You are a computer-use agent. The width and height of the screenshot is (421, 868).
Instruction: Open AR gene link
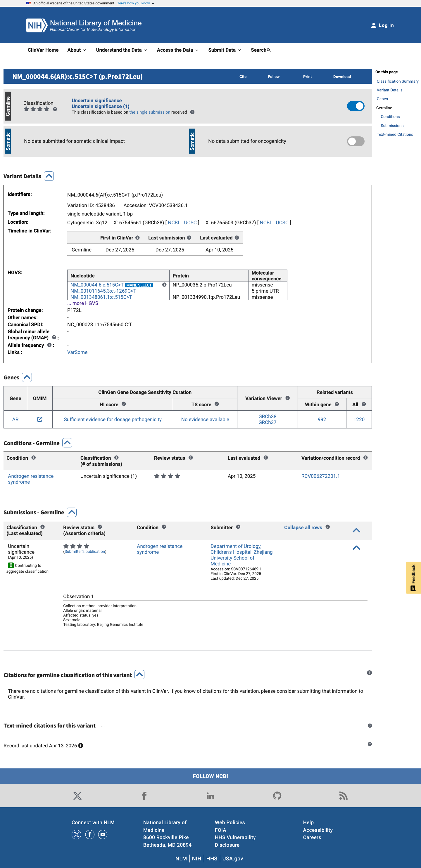tap(15, 419)
